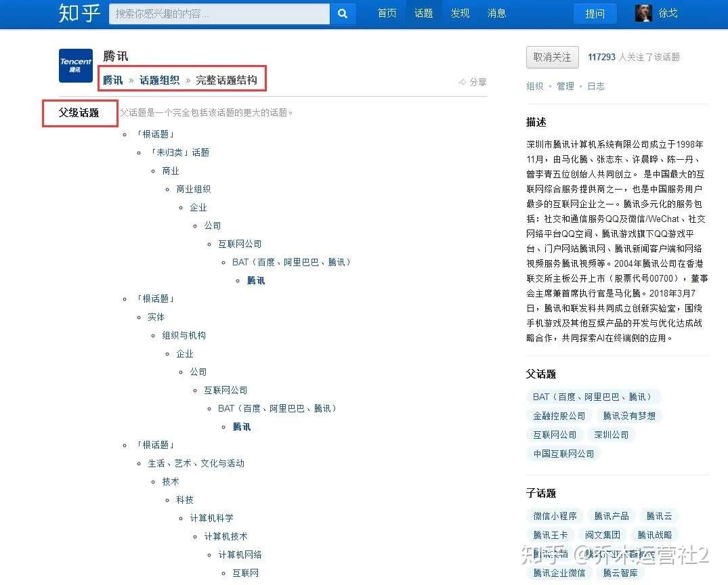The height and width of the screenshot is (585, 728).
Task: Click the 腾讯 breadcrumb link
Action: (x=113, y=81)
